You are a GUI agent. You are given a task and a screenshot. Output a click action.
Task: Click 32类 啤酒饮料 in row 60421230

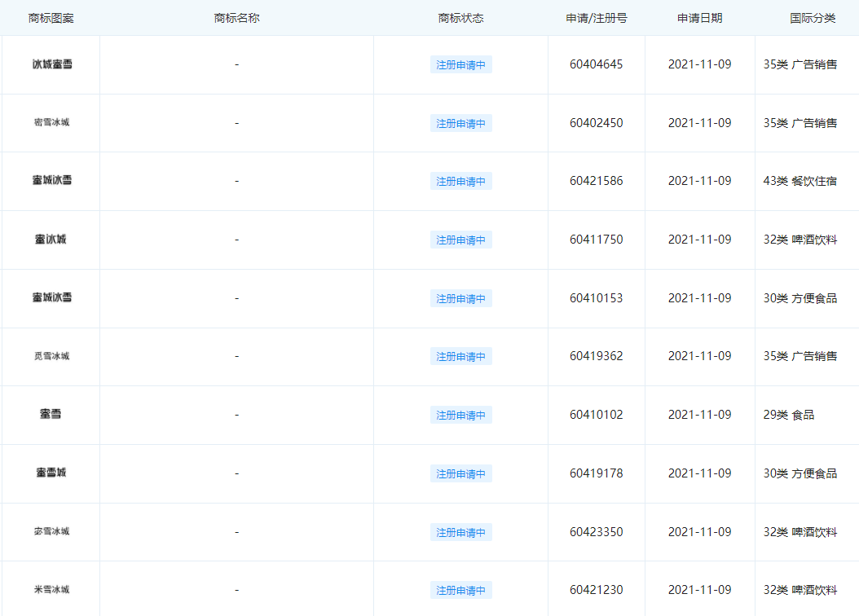pyautogui.click(x=800, y=590)
